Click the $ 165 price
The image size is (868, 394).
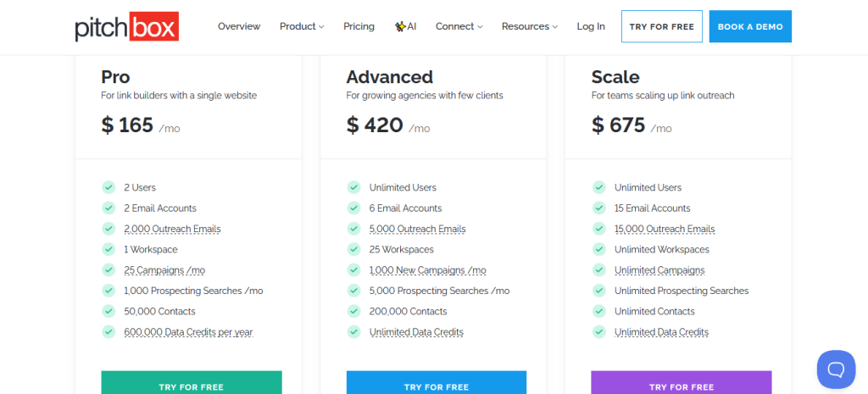coord(127,125)
